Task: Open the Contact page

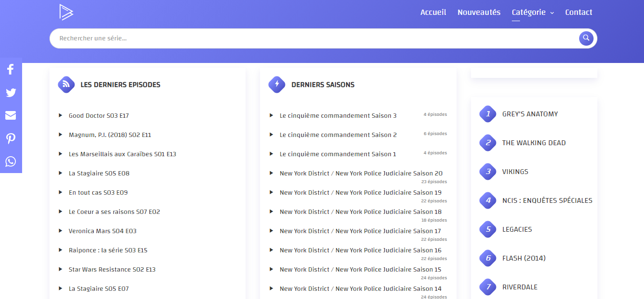Action: click(578, 12)
